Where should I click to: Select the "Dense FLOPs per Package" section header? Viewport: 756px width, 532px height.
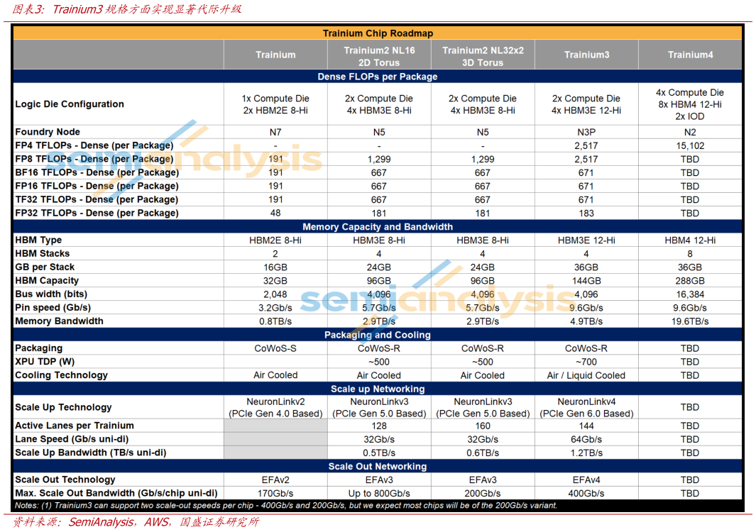378,77
